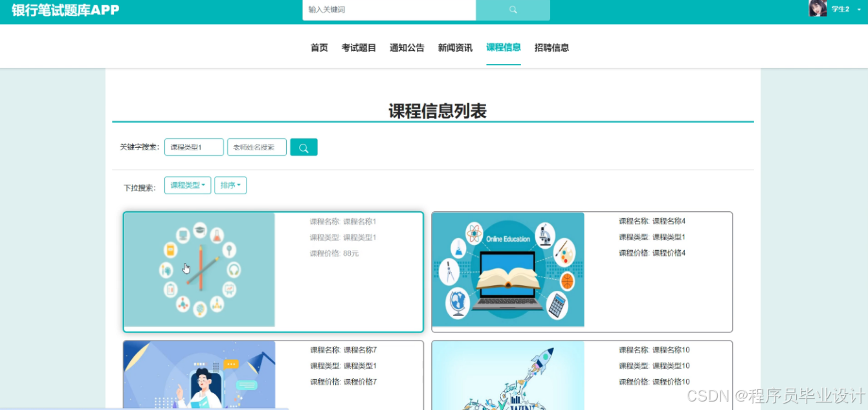Click the 课程类型1 keyword input box

[194, 147]
